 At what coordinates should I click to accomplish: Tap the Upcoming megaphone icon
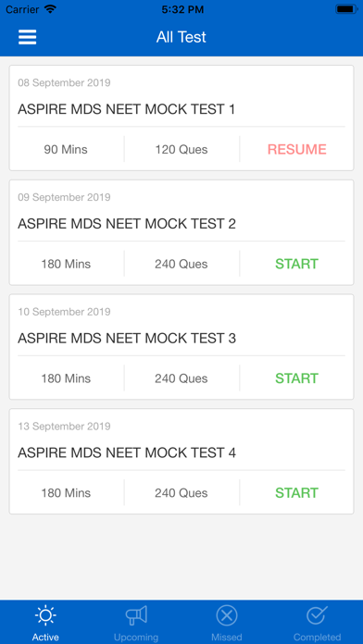point(136,615)
